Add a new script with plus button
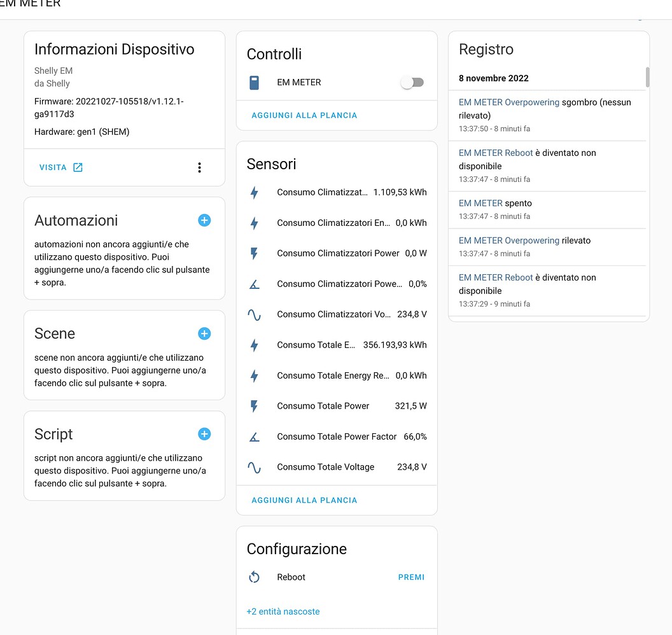The width and height of the screenshot is (672, 635). (204, 434)
